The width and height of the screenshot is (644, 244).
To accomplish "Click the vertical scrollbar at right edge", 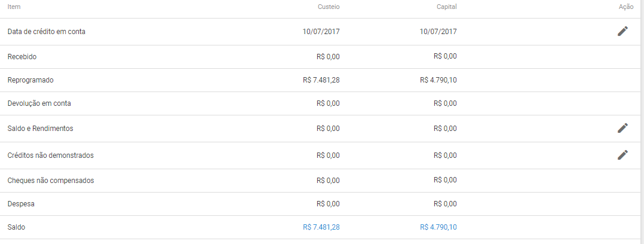I will tap(642, 122).
